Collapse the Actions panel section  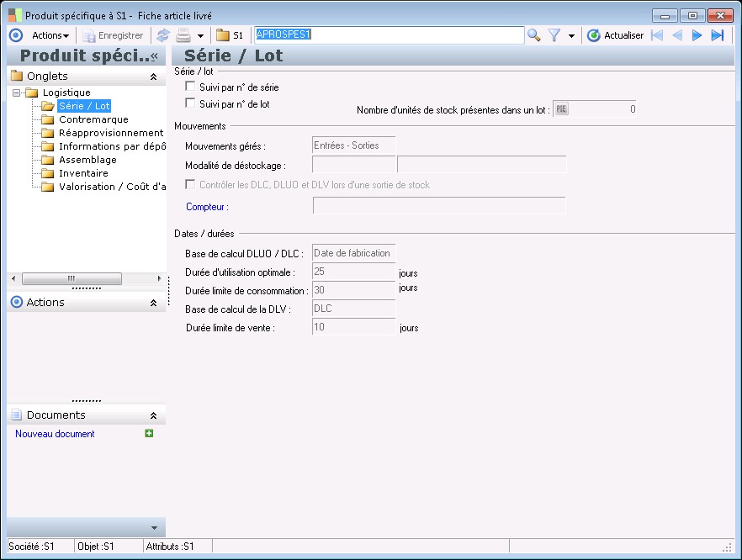pyautogui.click(x=153, y=303)
